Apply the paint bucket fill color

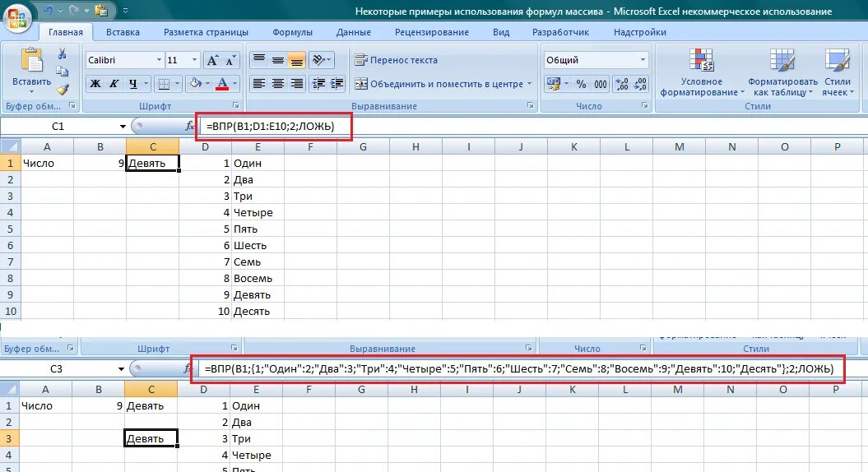195,84
